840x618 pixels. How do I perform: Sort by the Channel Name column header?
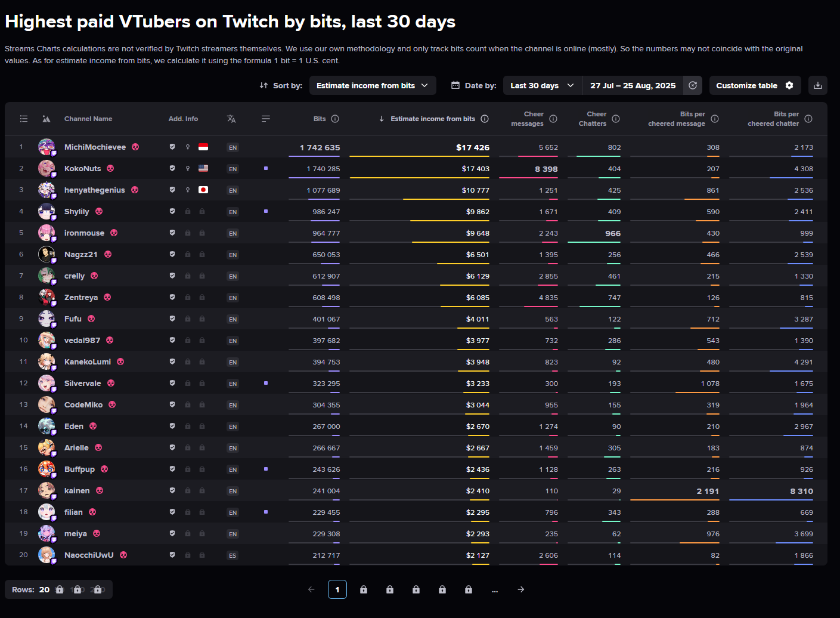(x=88, y=119)
